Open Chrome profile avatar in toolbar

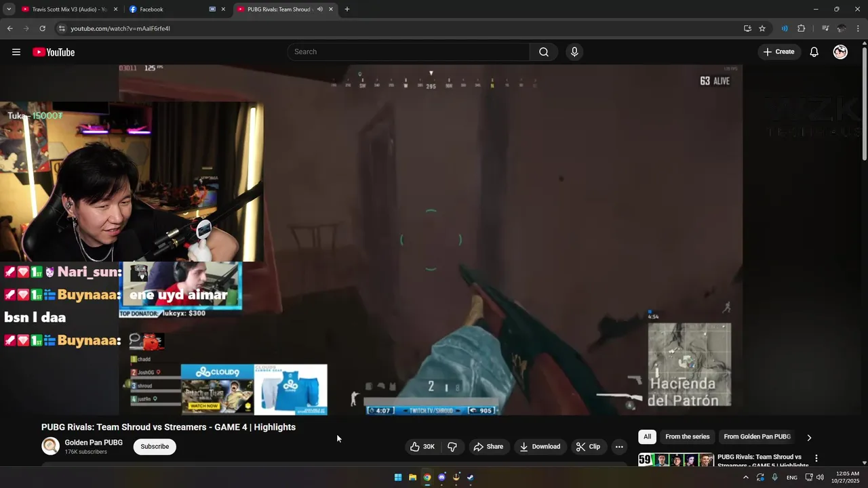coord(842,28)
